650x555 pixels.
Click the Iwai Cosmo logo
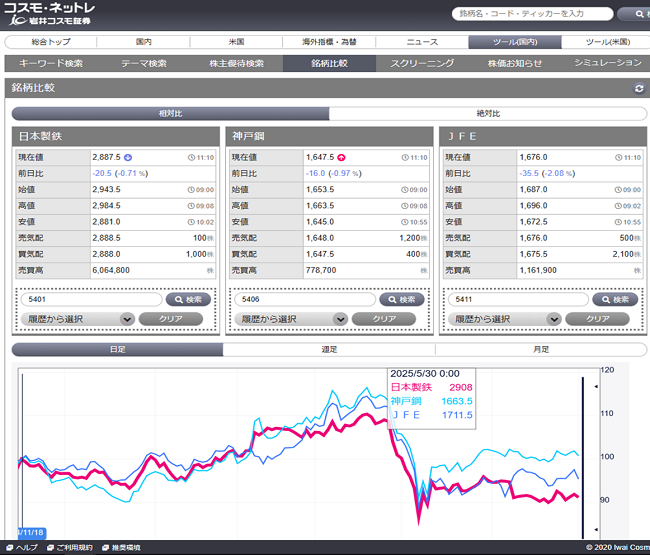coord(49,15)
